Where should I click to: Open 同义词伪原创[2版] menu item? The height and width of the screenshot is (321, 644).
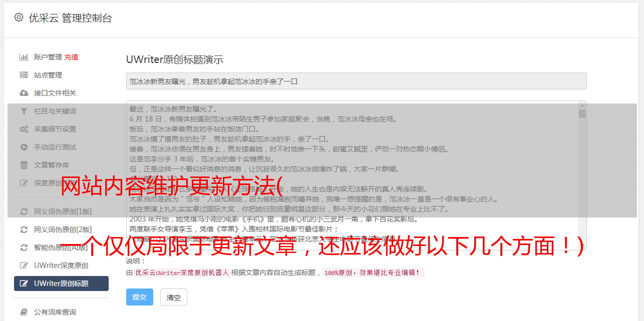point(61,229)
